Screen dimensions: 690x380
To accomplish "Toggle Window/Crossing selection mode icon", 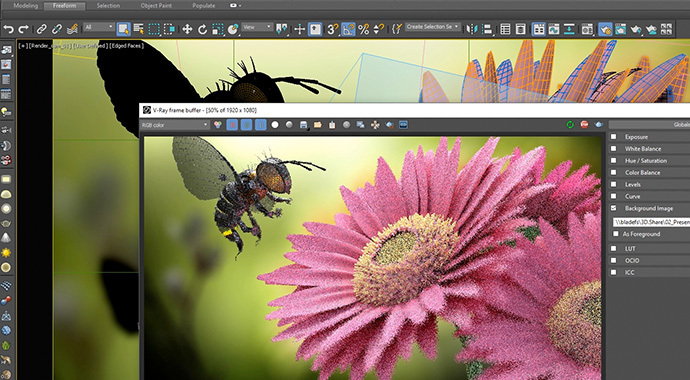I will tap(169, 29).
